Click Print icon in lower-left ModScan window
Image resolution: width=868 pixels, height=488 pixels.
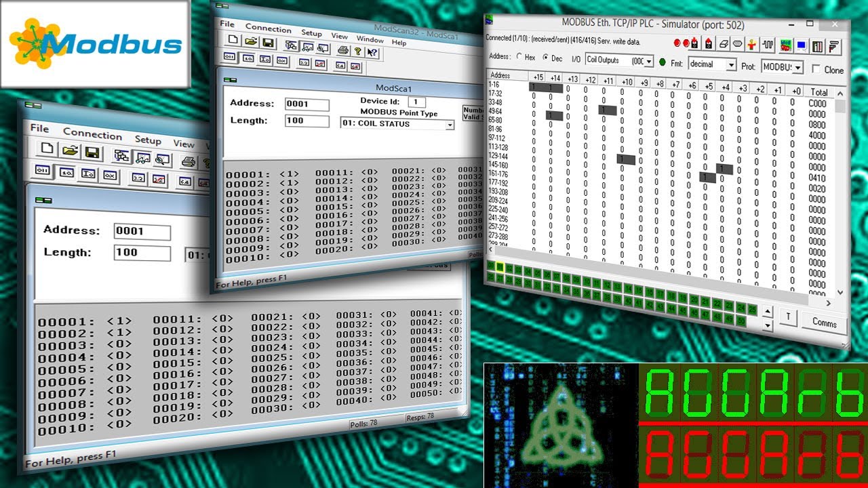(189, 161)
